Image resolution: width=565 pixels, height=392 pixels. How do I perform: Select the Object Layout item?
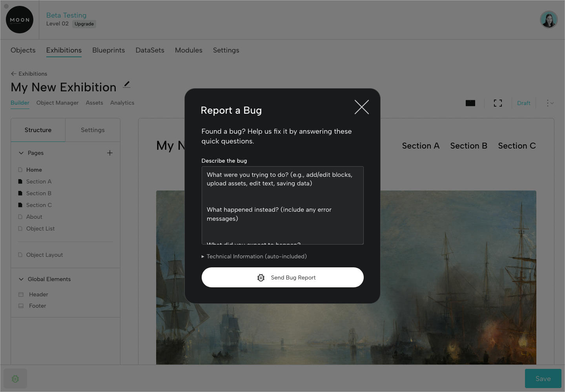pyautogui.click(x=44, y=255)
